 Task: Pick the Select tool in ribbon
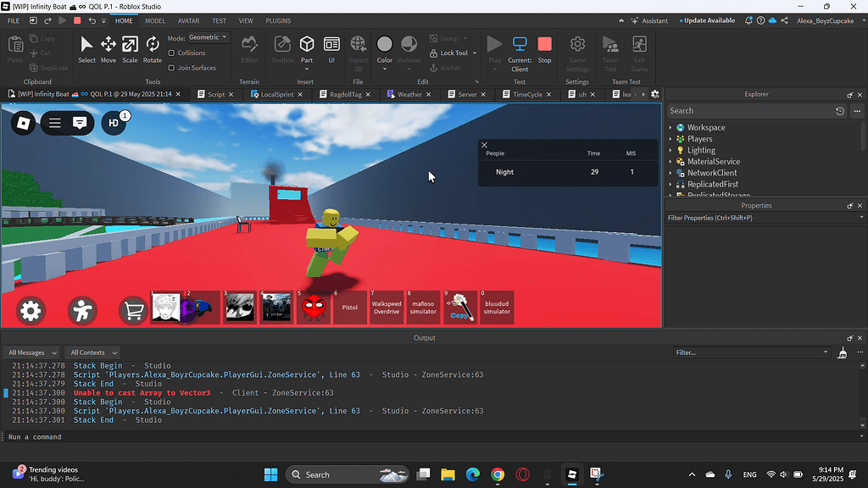pyautogui.click(x=86, y=50)
